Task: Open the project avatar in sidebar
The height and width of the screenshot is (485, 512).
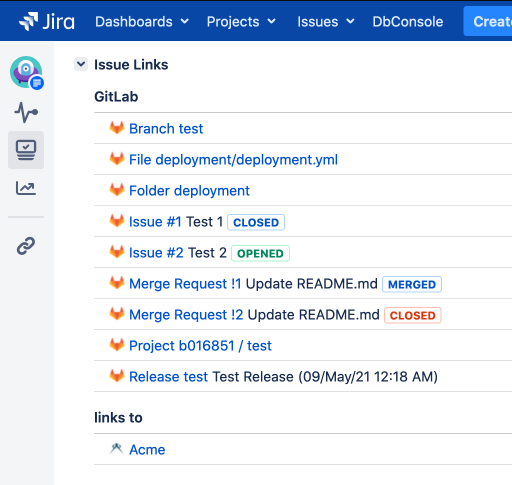Action: (26, 72)
